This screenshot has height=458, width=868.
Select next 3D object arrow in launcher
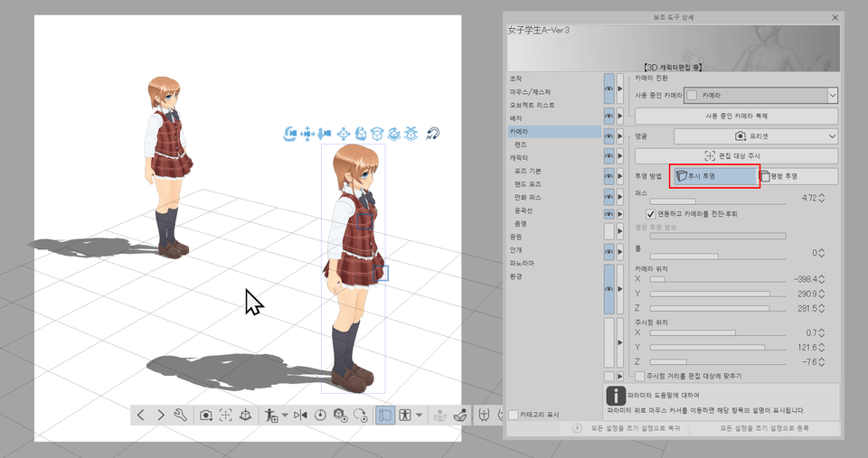point(161,415)
